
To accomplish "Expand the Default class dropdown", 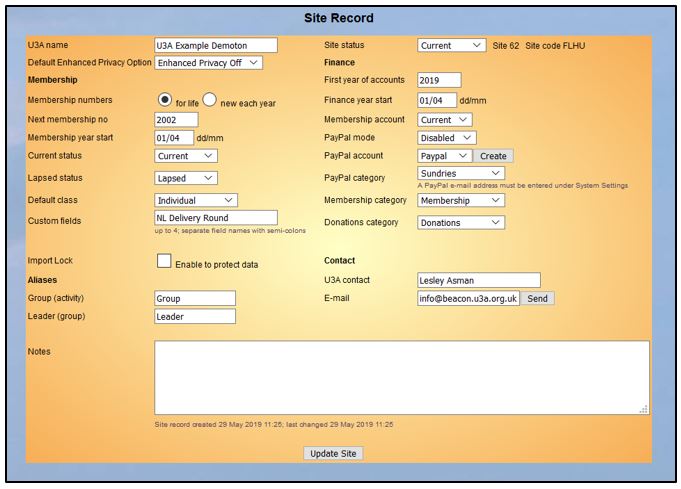I will tap(196, 201).
